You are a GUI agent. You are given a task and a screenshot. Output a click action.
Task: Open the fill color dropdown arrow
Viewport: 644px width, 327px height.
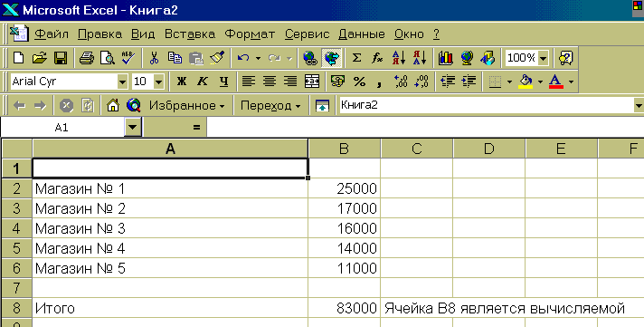tap(540, 82)
